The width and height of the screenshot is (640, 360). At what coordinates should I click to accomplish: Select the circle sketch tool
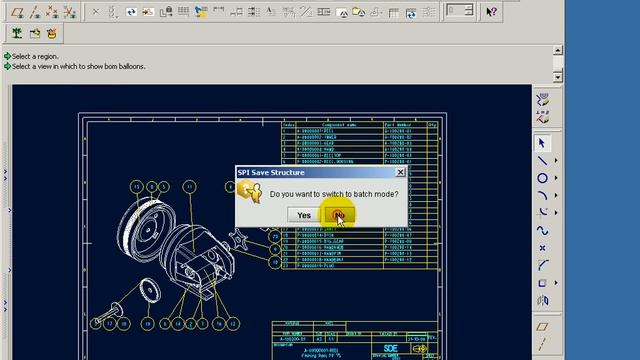pos(542,178)
